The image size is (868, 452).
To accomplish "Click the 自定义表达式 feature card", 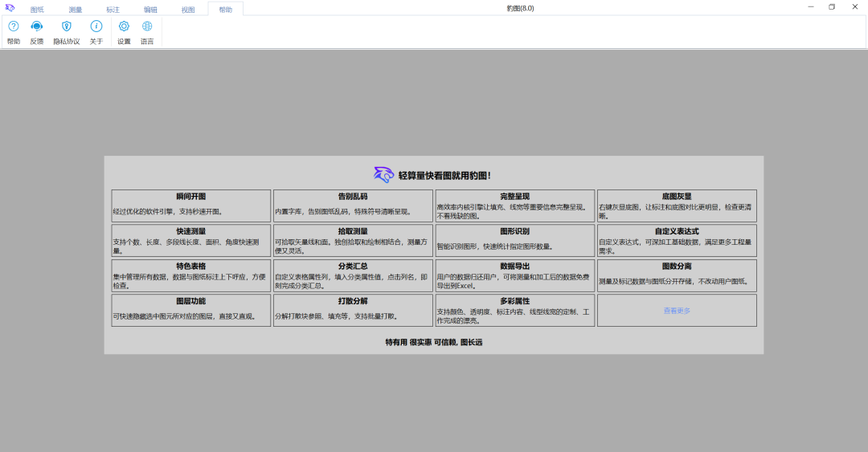I will tap(677, 241).
